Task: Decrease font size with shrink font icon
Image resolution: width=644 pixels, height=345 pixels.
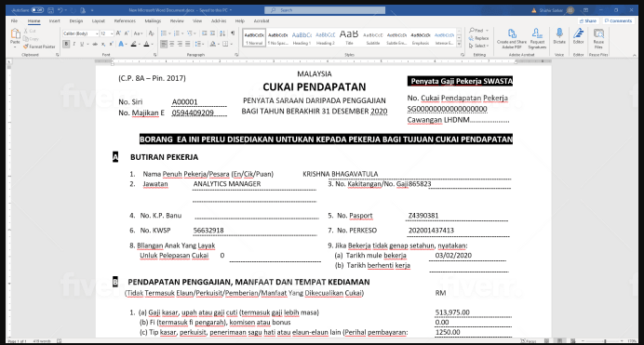Action: pos(126,33)
